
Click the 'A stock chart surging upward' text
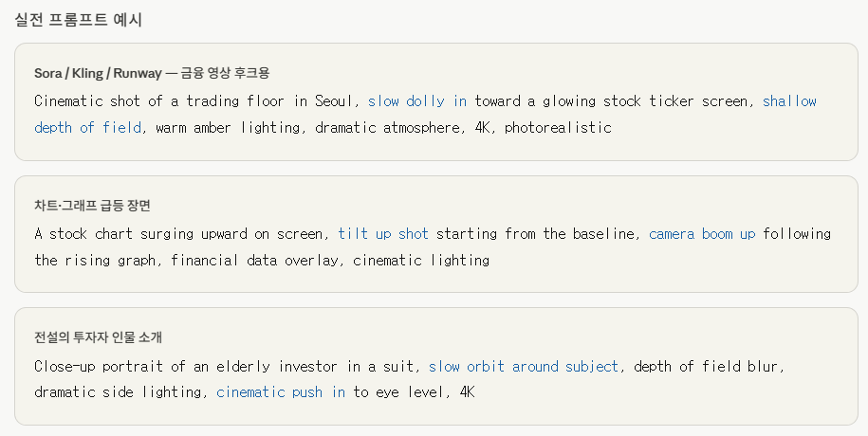[140, 234]
